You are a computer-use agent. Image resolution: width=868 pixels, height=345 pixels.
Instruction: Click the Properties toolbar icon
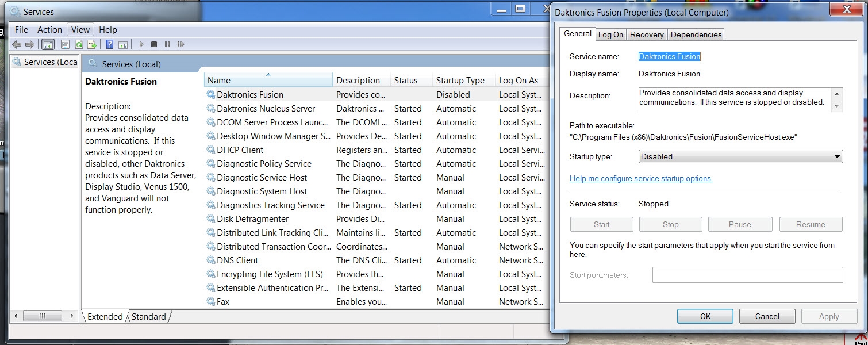65,44
